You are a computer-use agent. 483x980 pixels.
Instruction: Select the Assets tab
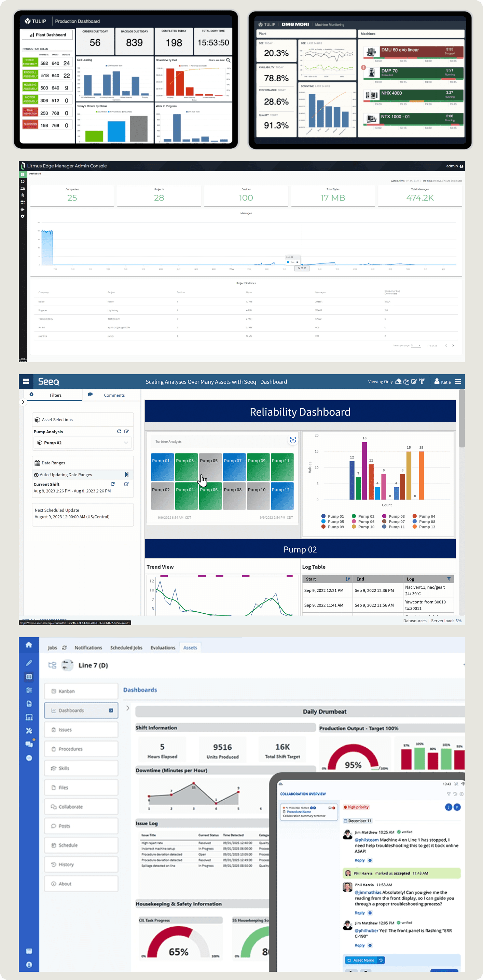tap(190, 648)
